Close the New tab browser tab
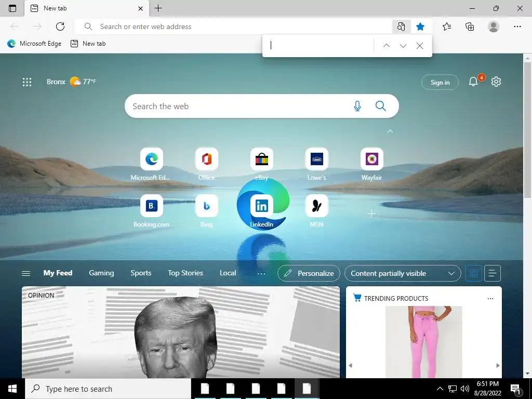Viewport: 532px width, 399px height. tap(140, 8)
